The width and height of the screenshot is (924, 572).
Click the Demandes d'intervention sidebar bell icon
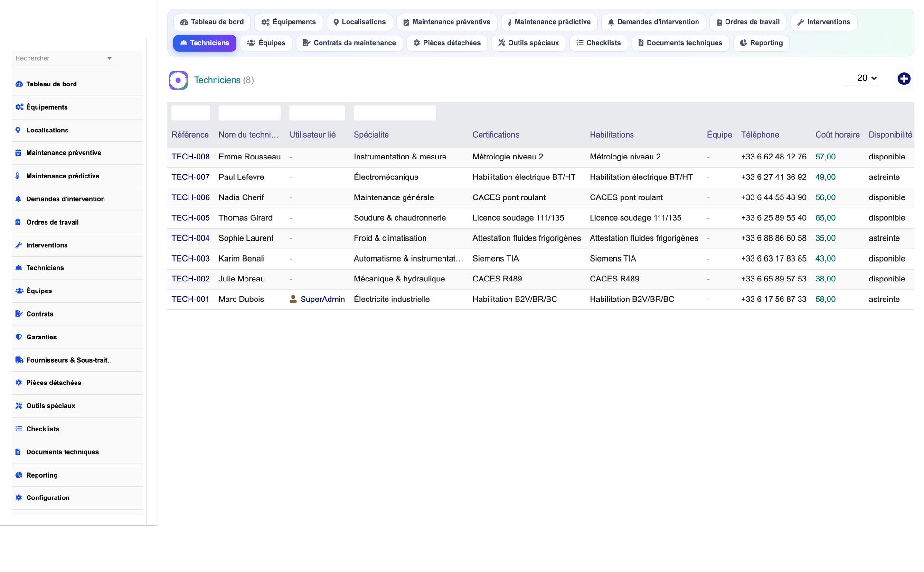click(18, 199)
